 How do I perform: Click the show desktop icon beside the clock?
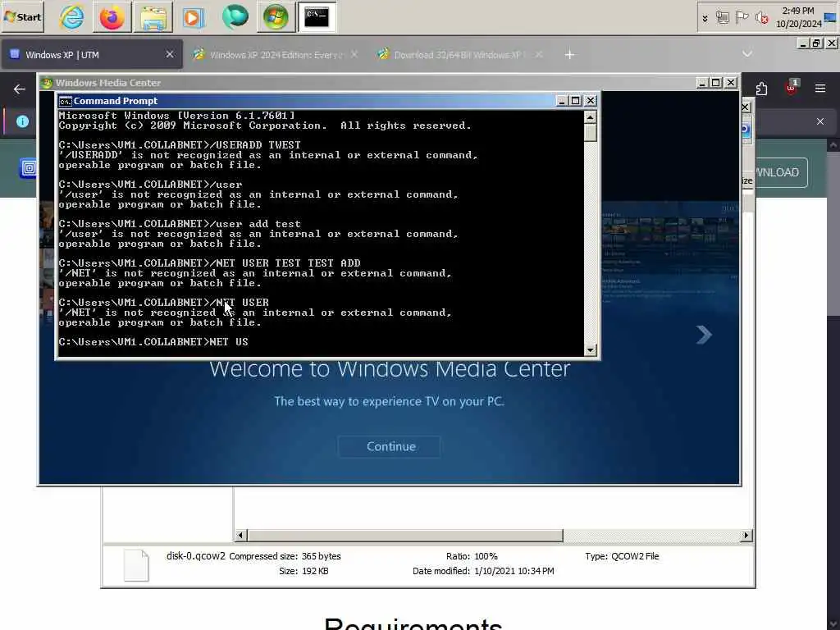click(x=830, y=17)
